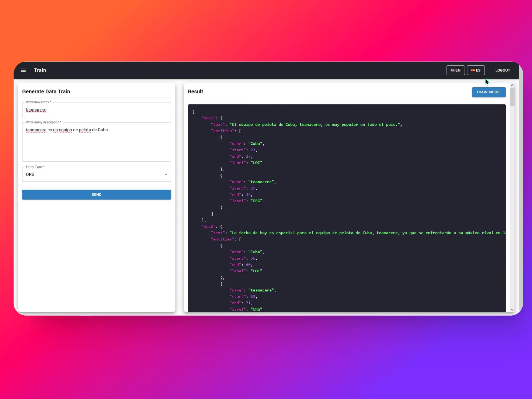
Task: Click the doc1 text sentence in JSON
Action: 315,125
